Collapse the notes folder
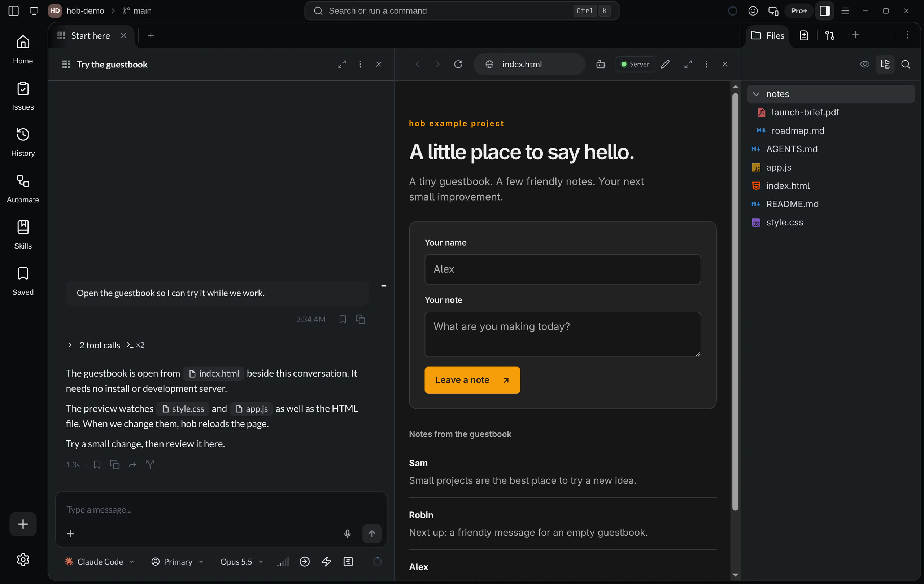 point(831,94)
